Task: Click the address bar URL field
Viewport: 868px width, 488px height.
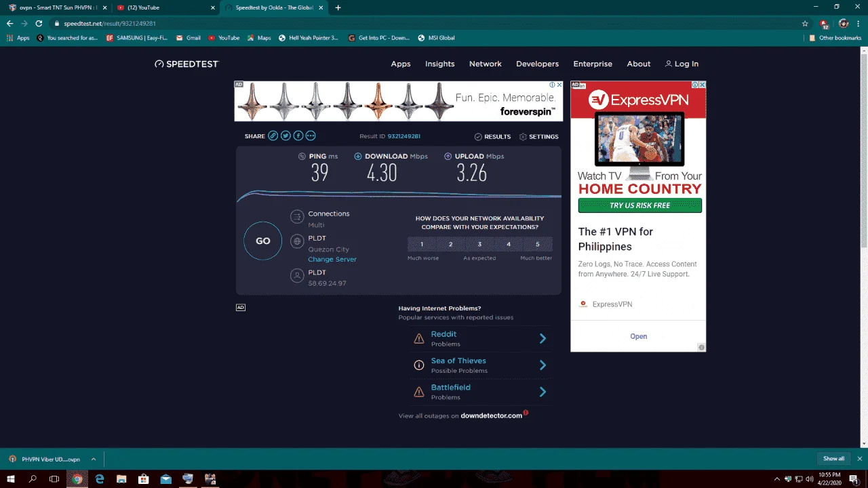Action: 427,23
